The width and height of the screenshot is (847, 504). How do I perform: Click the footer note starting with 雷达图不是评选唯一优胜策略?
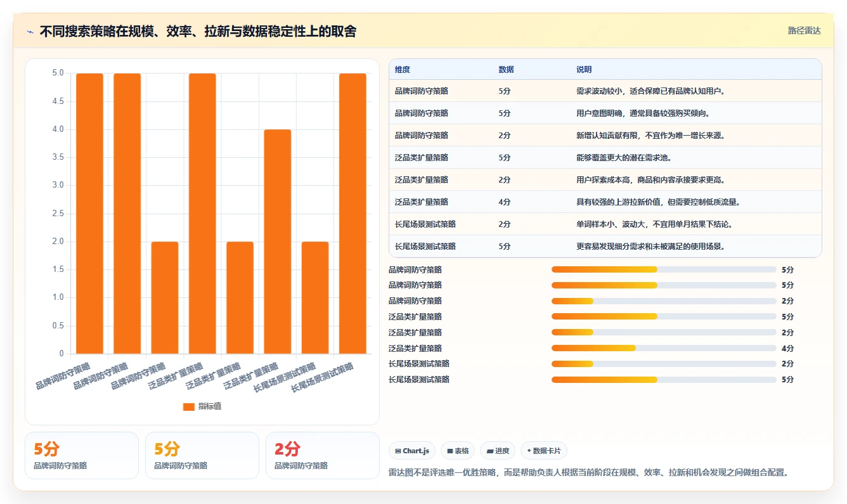588,472
